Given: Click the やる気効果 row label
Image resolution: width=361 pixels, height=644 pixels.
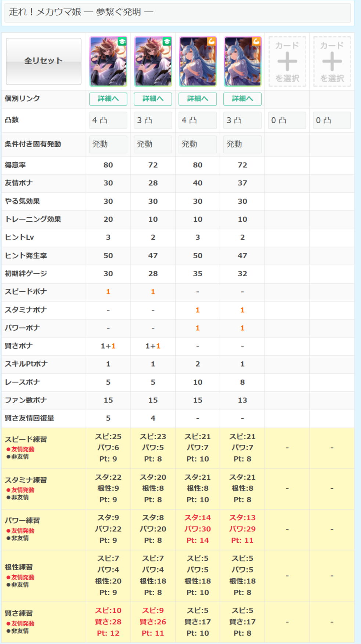Looking at the screenshot, I should point(22,201).
